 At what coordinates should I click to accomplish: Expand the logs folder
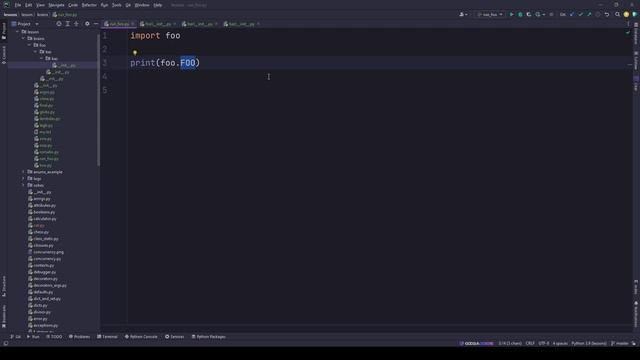[23, 178]
